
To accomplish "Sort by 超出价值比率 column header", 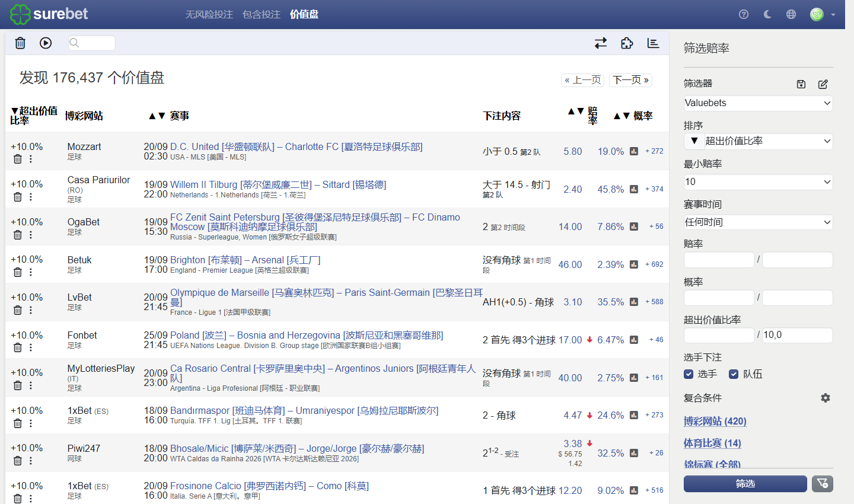I will point(34,116).
